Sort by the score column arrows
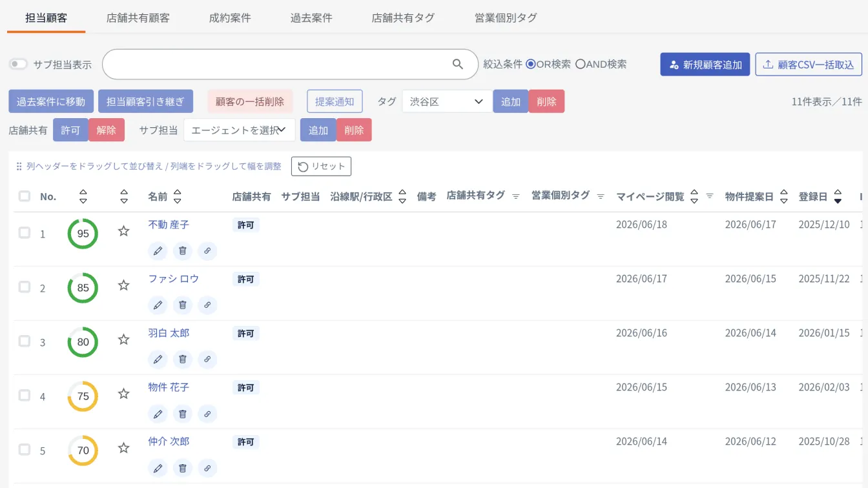The image size is (868, 488). click(83, 197)
